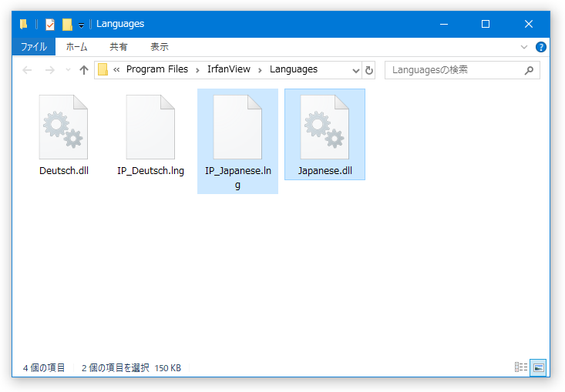
Task: Click the folder icon in title bar
Action: (24, 24)
